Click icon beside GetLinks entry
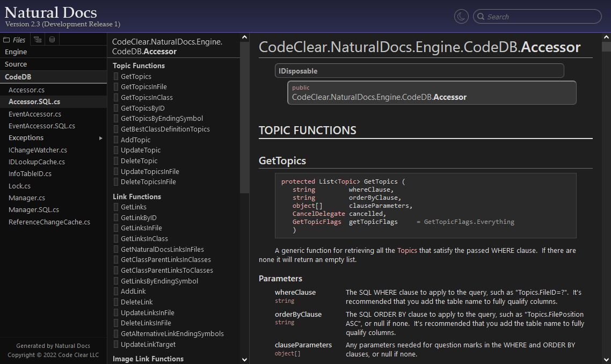611x364 pixels. [116, 207]
